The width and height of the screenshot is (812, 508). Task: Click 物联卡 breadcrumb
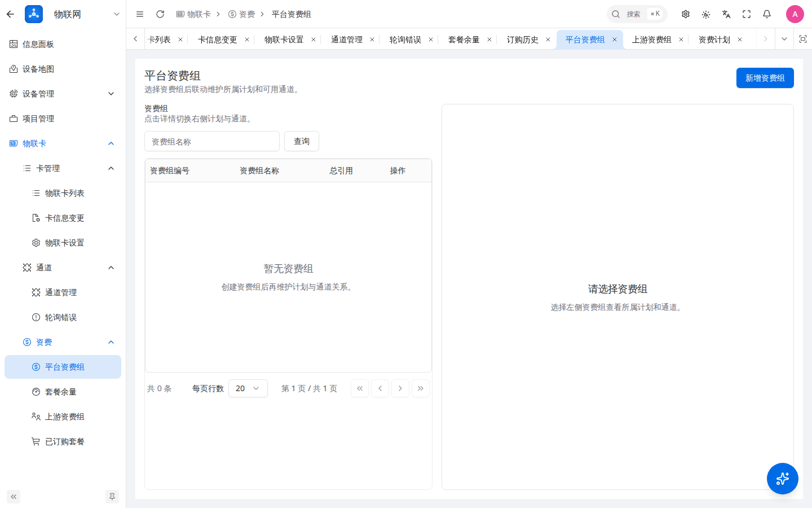click(x=193, y=14)
